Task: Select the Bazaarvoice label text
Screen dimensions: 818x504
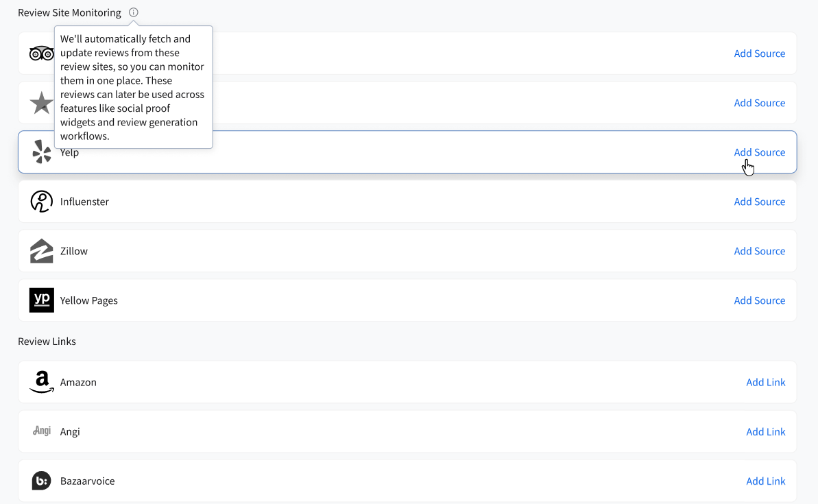Action: 87,481
